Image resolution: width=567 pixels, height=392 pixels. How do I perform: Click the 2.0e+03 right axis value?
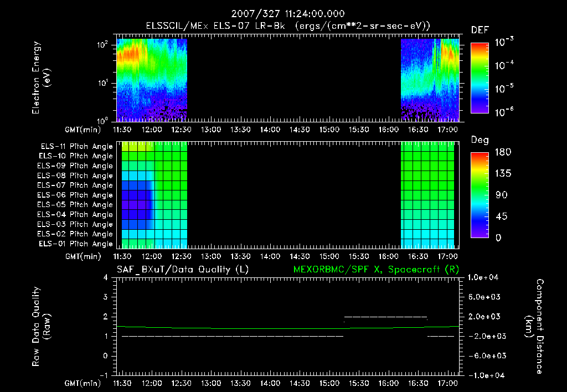tap(484, 317)
